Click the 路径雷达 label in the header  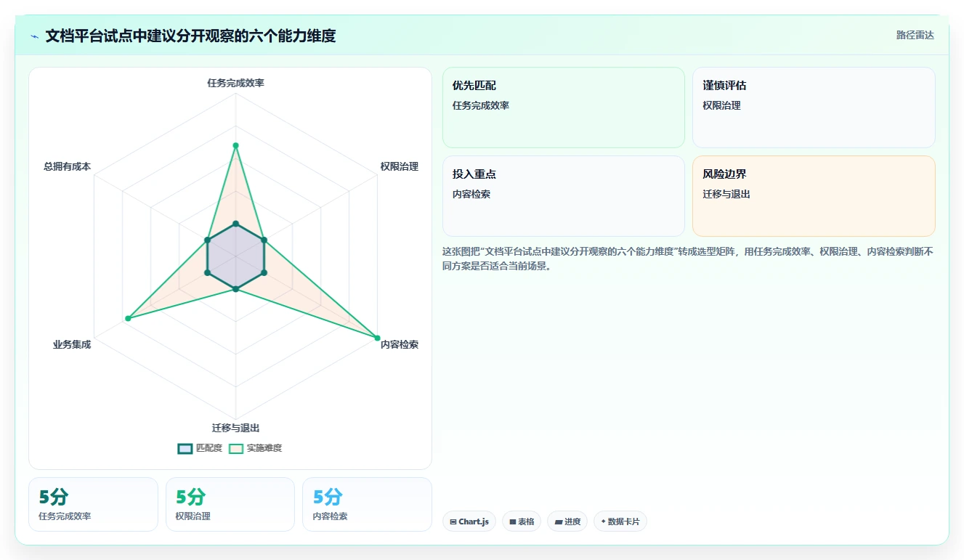point(915,35)
